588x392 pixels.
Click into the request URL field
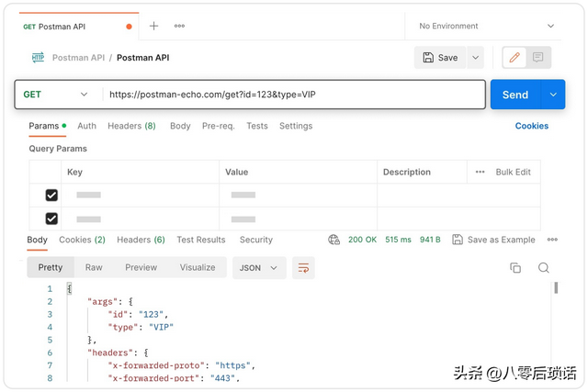294,95
